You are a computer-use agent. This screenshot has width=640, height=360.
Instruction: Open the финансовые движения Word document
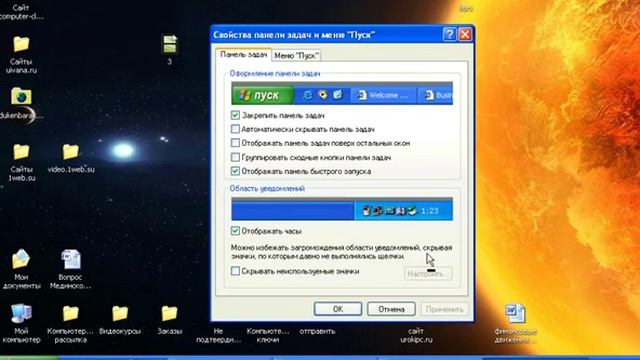coord(515,313)
